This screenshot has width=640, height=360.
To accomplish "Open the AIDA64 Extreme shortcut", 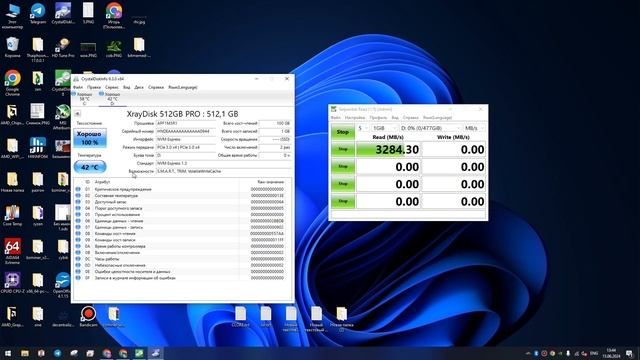I will [x=12, y=251].
